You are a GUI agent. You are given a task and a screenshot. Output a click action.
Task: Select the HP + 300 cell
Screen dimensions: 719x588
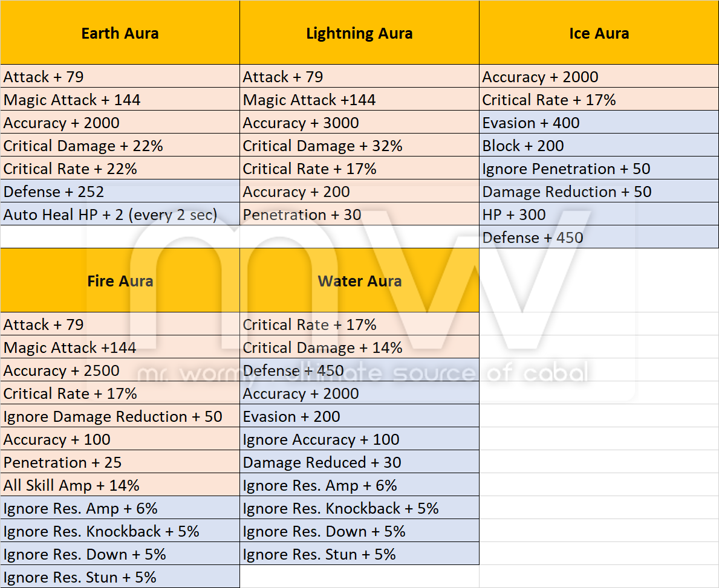[599, 215]
